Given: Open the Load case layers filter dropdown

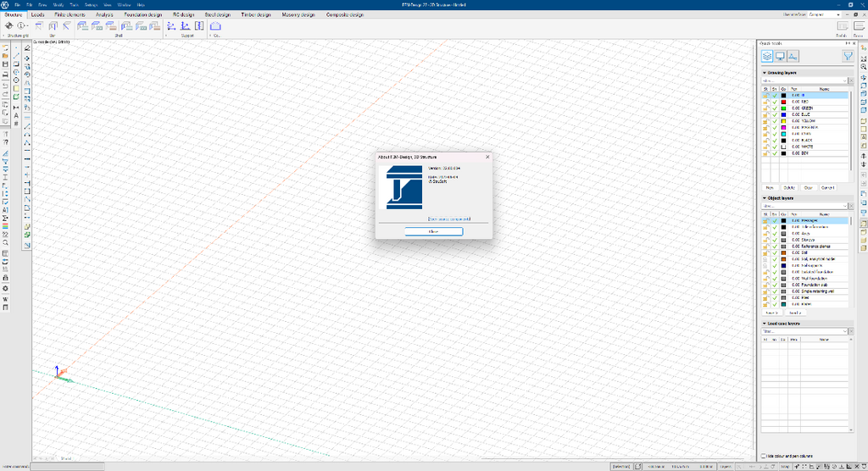Looking at the screenshot, I should coord(844,331).
